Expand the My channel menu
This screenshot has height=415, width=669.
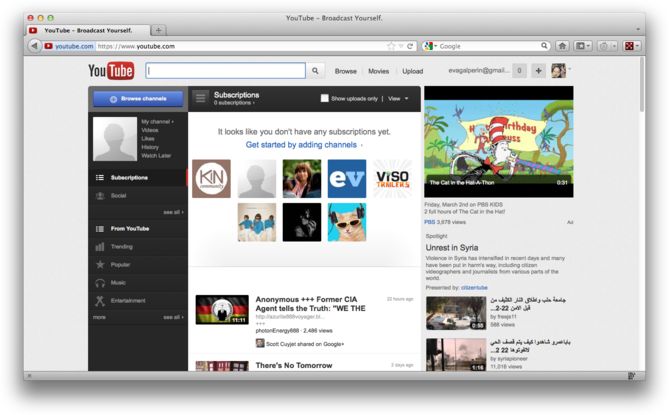coord(157,121)
